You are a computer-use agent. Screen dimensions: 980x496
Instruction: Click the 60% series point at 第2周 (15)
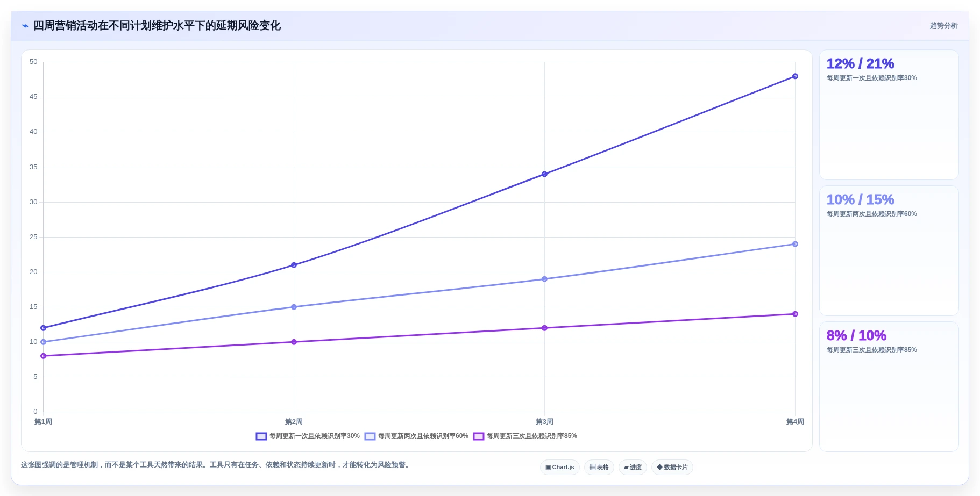coord(294,307)
